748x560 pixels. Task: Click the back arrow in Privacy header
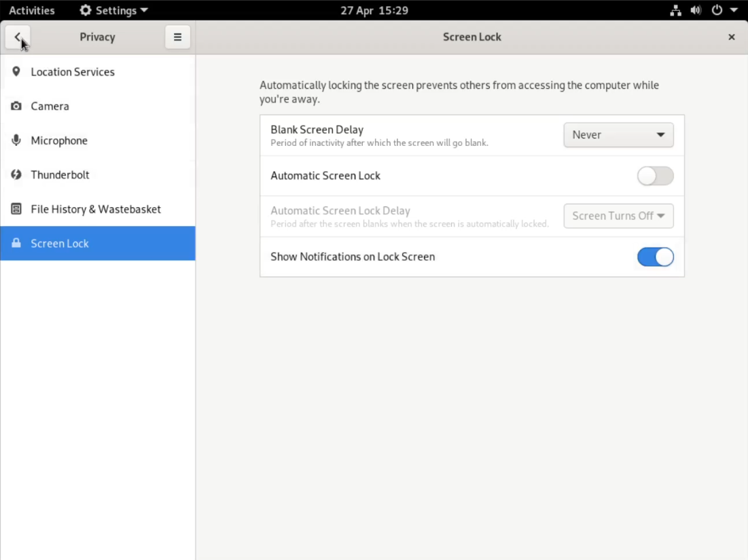(x=18, y=37)
